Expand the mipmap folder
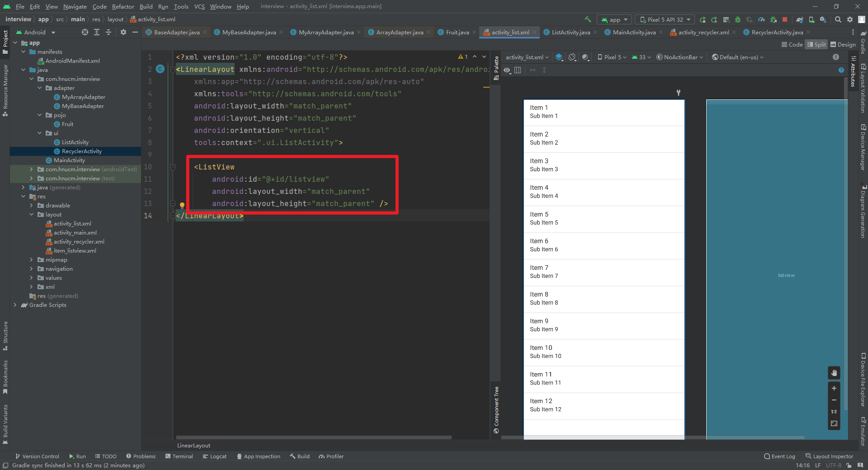The image size is (868, 470). pyautogui.click(x=31, y=260)
